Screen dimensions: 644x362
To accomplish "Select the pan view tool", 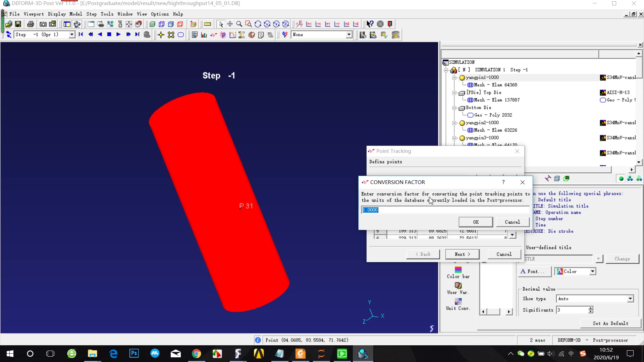I will 230,24.
